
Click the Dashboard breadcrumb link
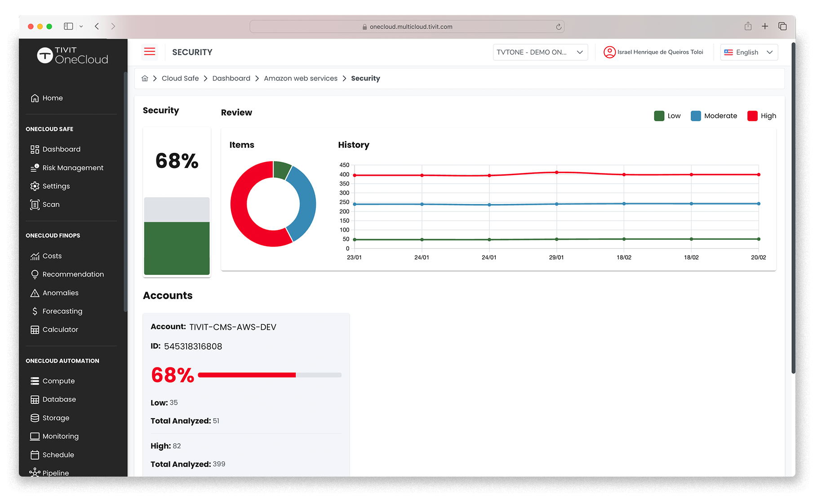click(x=231, y=78)
